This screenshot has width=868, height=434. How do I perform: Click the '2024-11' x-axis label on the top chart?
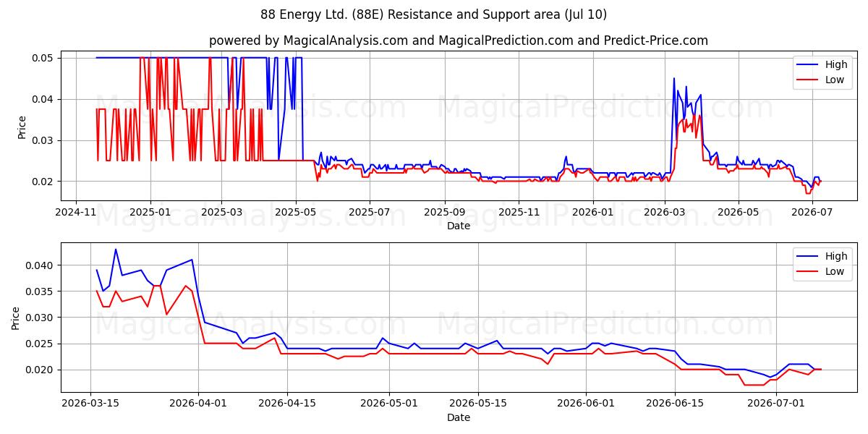point(77,213)
